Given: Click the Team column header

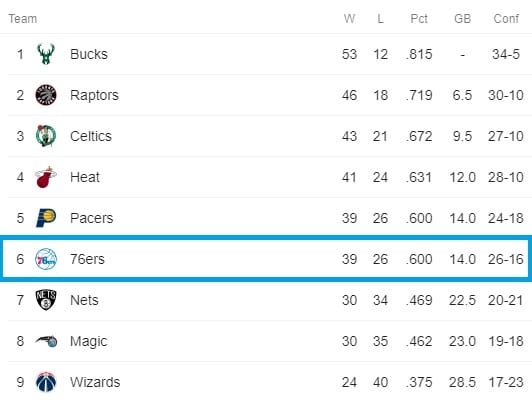Looking at the screenshot, I should coord(23,18).
